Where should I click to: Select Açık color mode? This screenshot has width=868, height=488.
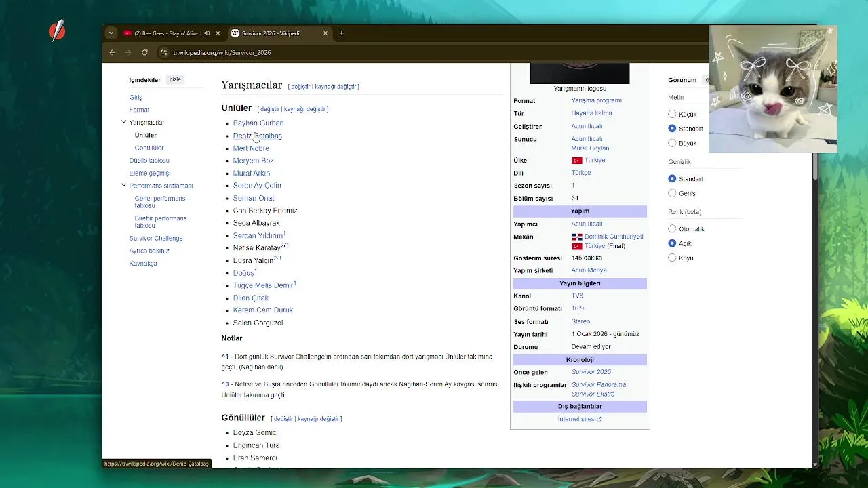[x=672, y=243]
